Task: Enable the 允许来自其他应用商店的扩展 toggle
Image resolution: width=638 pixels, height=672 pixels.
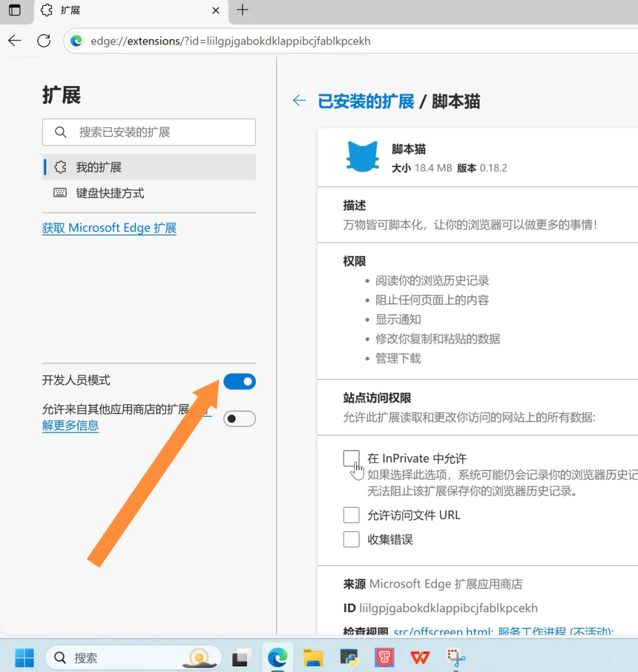Action: (x=239, y=418)
